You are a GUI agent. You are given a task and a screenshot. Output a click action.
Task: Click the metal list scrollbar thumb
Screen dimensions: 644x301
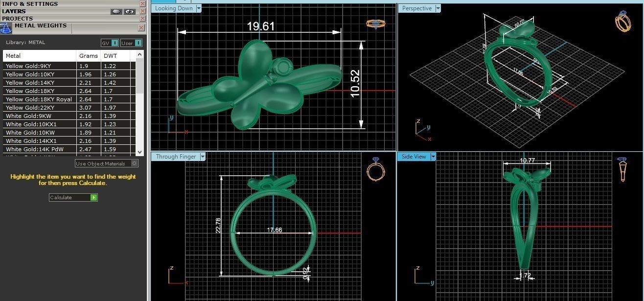pyautogui.click(x=139, y=76)
